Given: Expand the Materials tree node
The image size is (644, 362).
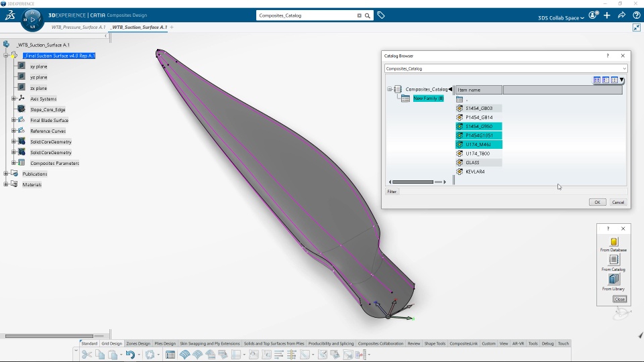Looking at the screenshot, I should (6, 184).
